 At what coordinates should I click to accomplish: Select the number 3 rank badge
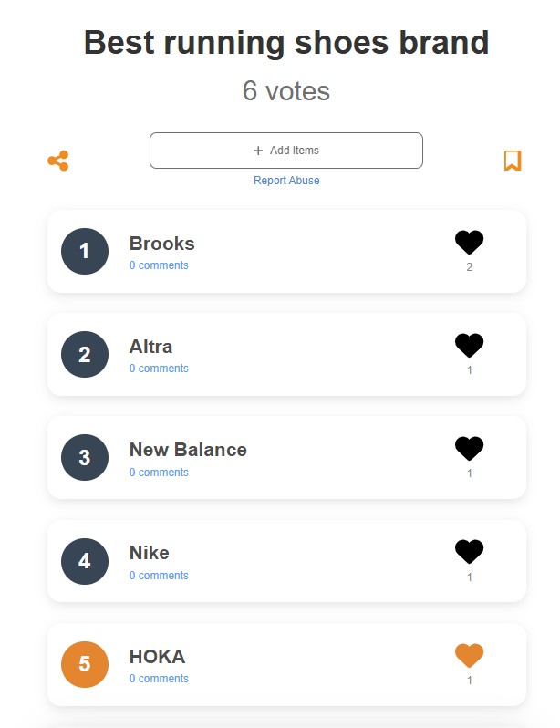point(85,457)
